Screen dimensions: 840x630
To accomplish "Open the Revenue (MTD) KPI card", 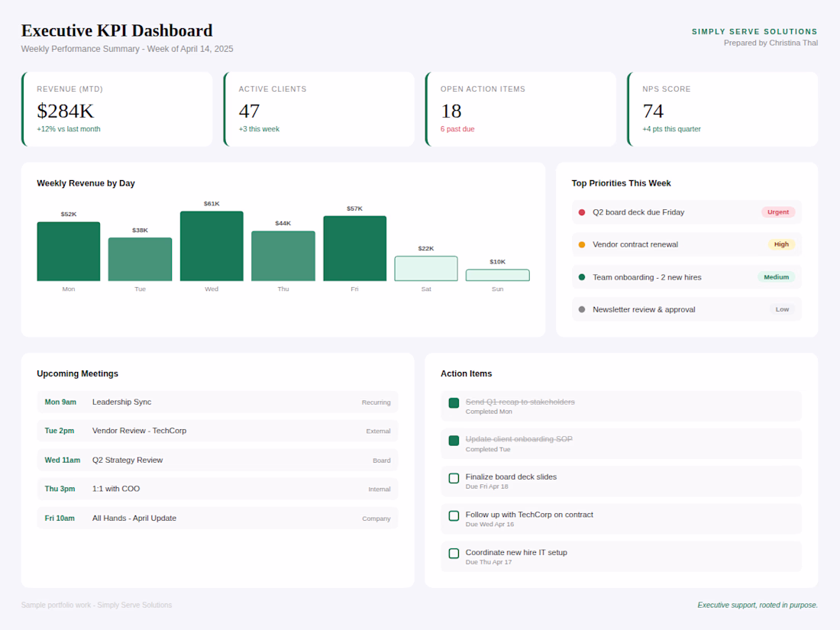I will point(117,109).
